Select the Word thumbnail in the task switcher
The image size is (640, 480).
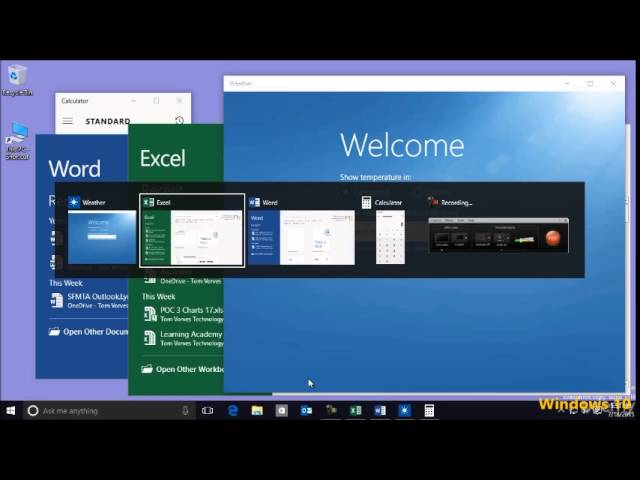[x=301, y=237]
